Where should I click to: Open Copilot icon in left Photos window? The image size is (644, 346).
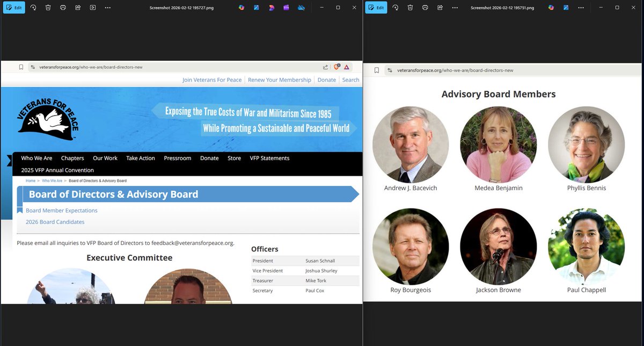[x=241, y=8]
